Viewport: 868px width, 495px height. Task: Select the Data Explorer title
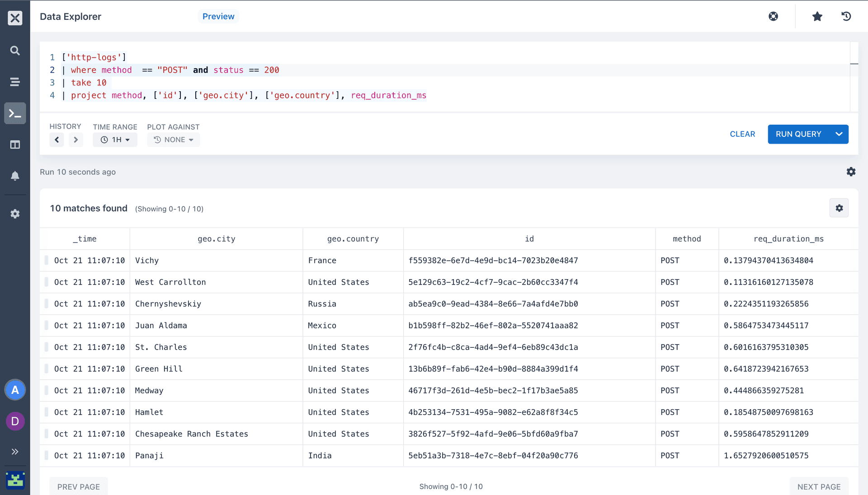coord(70,16)
